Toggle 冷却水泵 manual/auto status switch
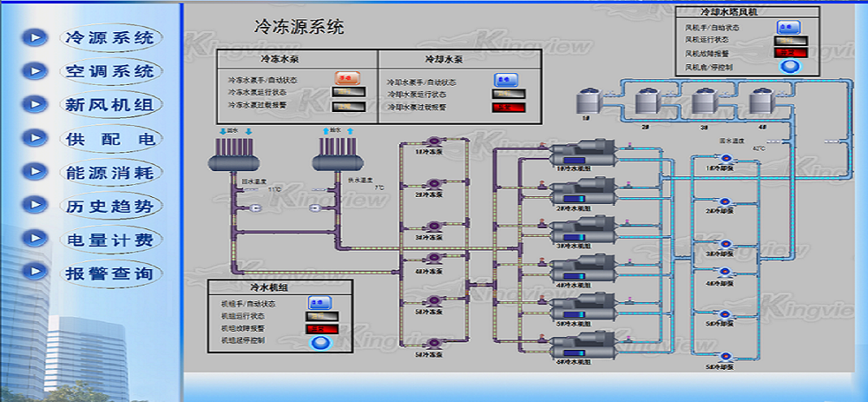Screen dimensions: 868x402 [x=506, y=80]
